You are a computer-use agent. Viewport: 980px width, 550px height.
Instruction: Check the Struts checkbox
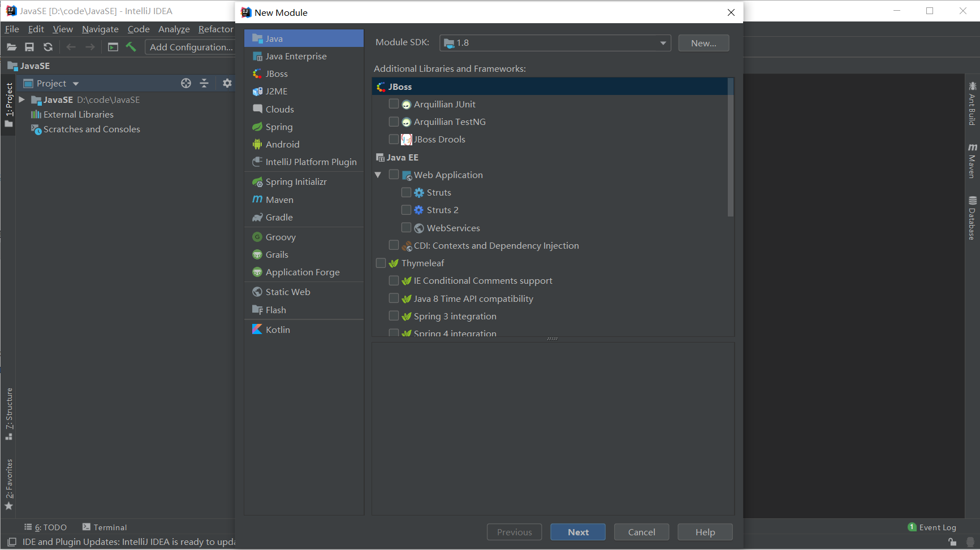point(406,192)
